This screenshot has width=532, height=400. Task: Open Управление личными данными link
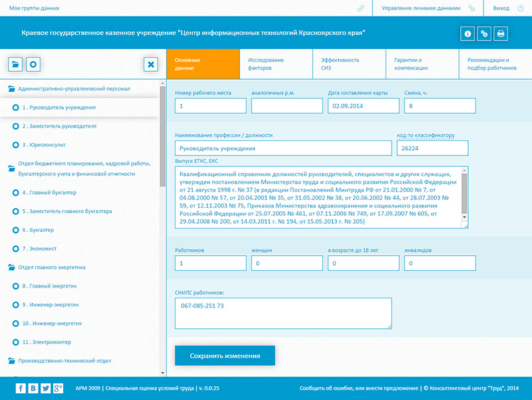click(421, 8)
